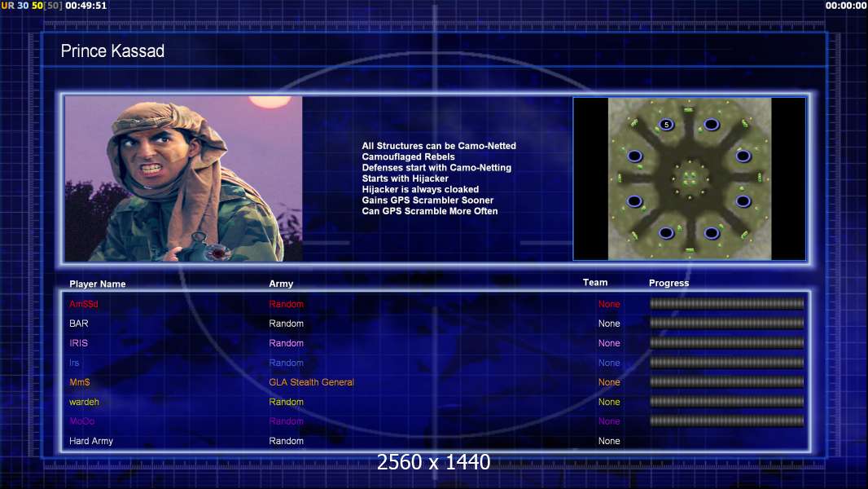
Task: Select start position 5 on the map
Action: coord(667,125)
